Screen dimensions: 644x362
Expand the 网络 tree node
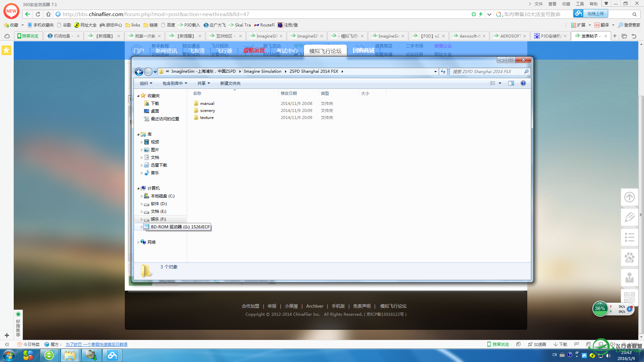[x=138, y=242]
